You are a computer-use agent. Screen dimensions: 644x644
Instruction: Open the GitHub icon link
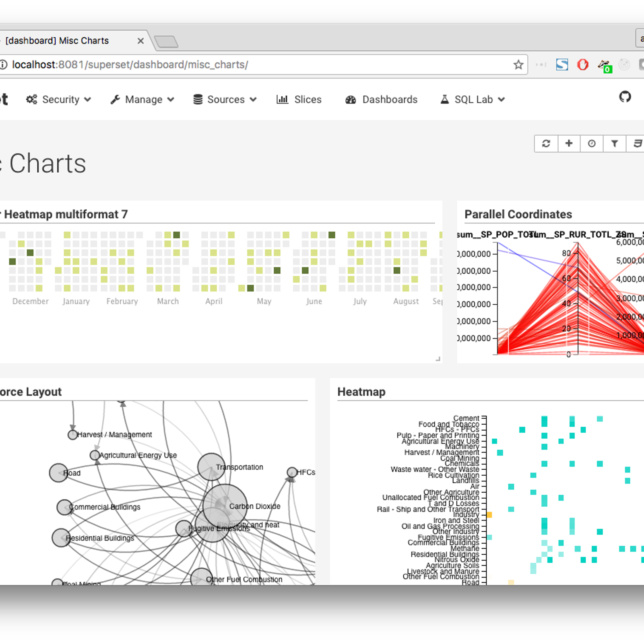[x=625, y=97]
